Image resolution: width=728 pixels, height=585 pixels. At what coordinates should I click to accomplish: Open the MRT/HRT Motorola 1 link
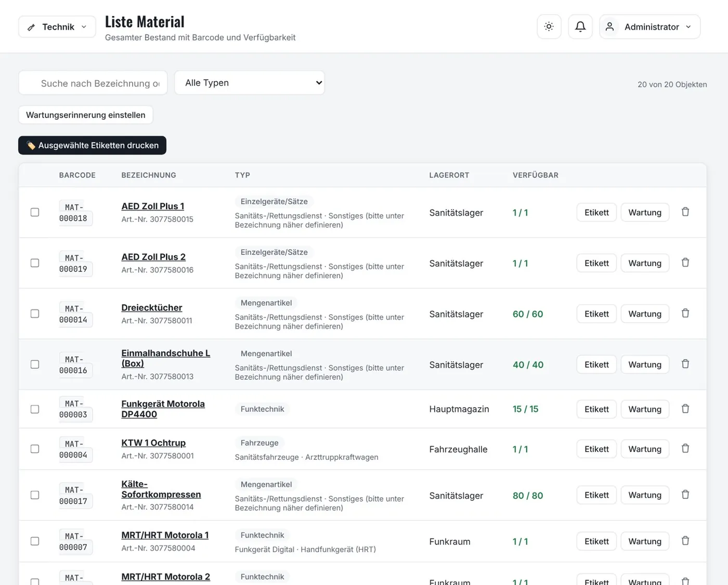pos(165,535)
